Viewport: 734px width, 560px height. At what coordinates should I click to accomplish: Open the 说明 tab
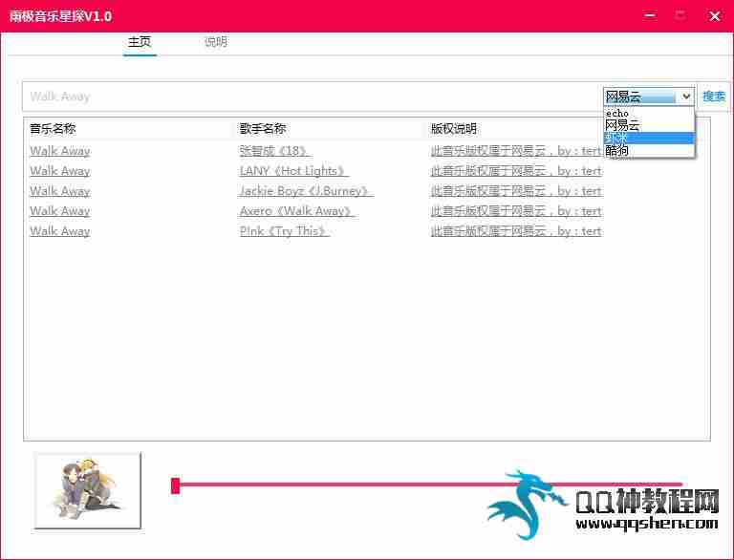[216, 42]
